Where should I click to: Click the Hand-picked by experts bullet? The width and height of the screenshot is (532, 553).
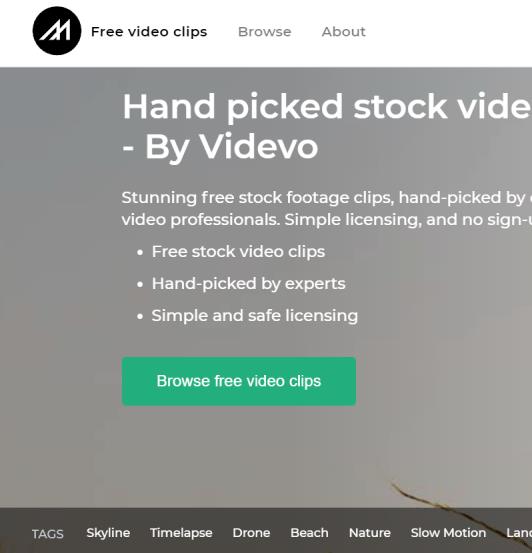coord(249,284)
